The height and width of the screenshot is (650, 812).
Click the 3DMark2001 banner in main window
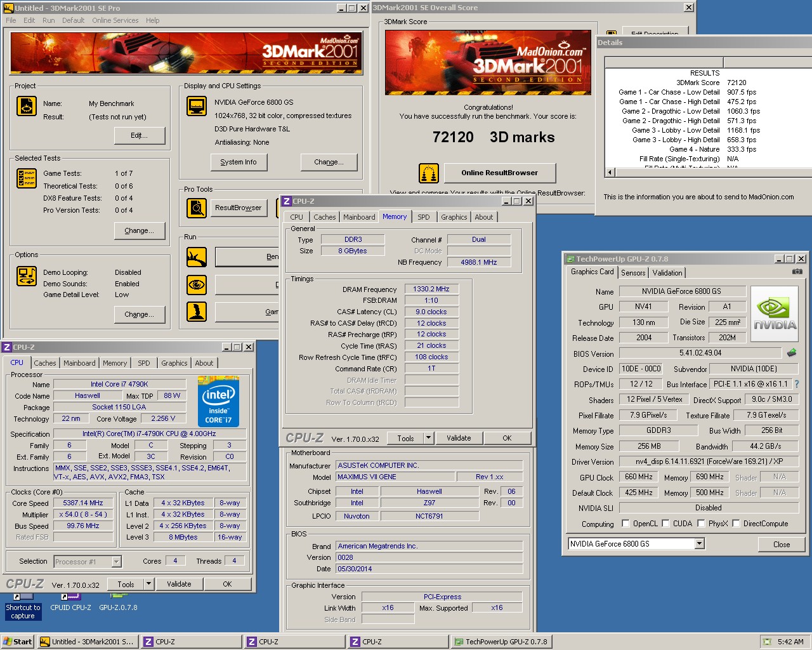[186, 53]
